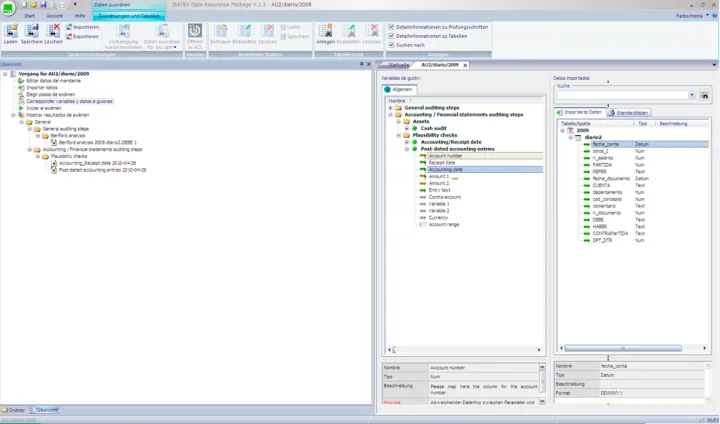
Task: Click the Anlegen table view icon
Action: click(x=325, y=31)
